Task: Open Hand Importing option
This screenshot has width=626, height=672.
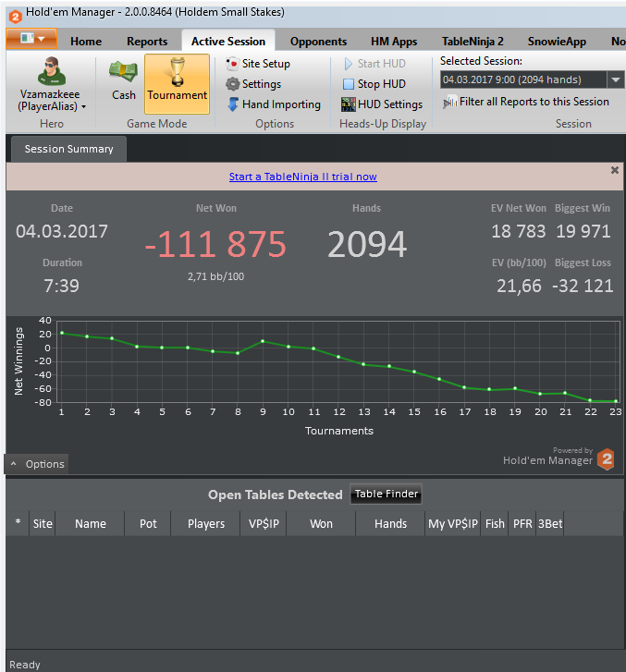Action: (274, 104)
